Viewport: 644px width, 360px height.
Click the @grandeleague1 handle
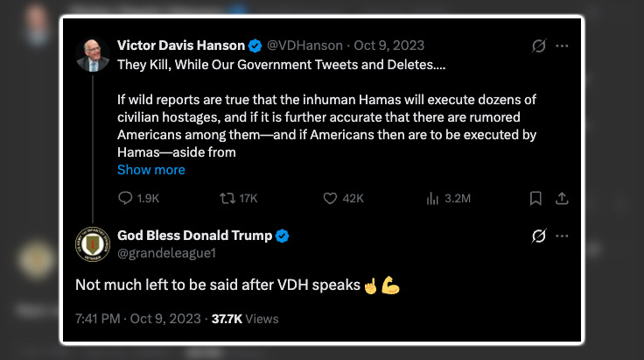click(x=166, y=252)
